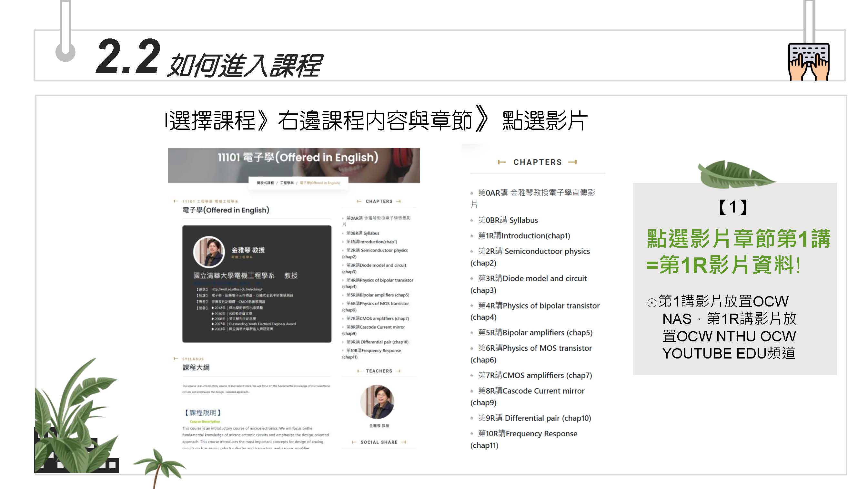This screenshot has height=489, width=868.
Task: Click the SOCIAL SHARE section heading
Action: 379,442
